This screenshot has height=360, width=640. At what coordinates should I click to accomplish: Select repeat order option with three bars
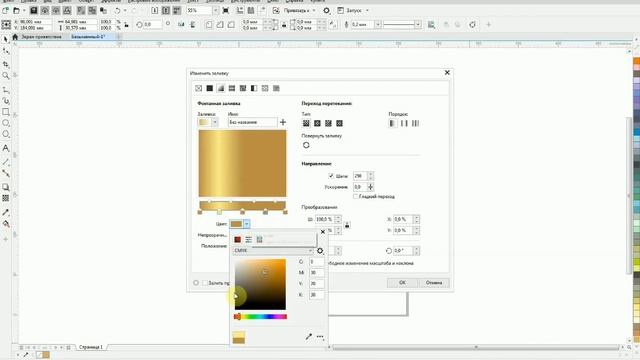coord(415,123)
